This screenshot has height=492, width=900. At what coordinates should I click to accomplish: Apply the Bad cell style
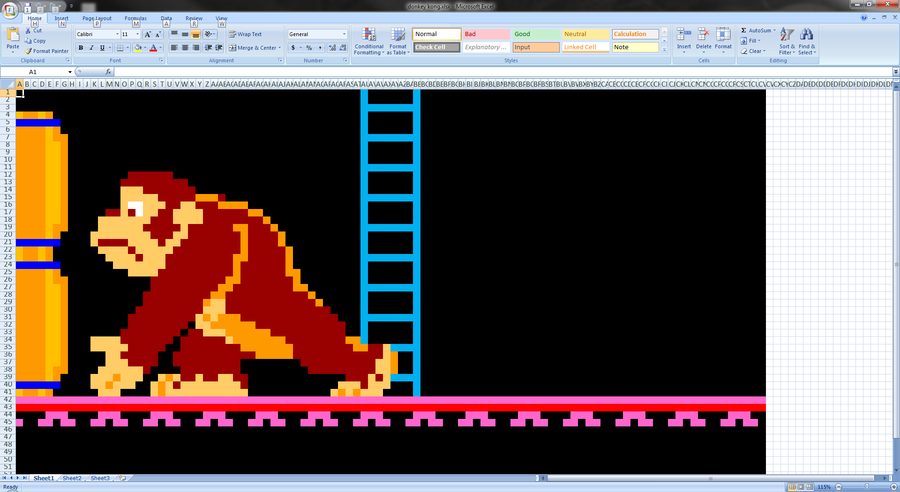486,34
